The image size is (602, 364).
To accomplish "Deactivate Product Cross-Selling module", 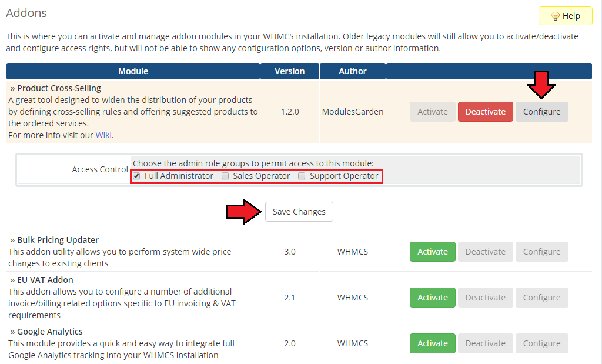I will [x=485, y=112].
